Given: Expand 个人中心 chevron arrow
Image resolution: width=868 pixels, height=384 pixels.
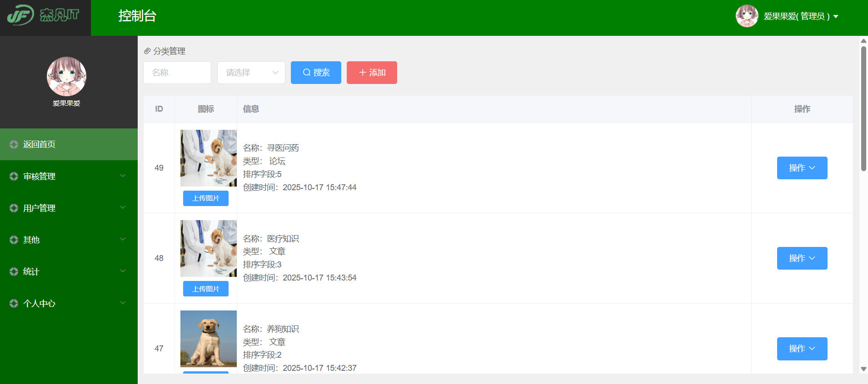Looking at the screenshot, I should 123,303.
